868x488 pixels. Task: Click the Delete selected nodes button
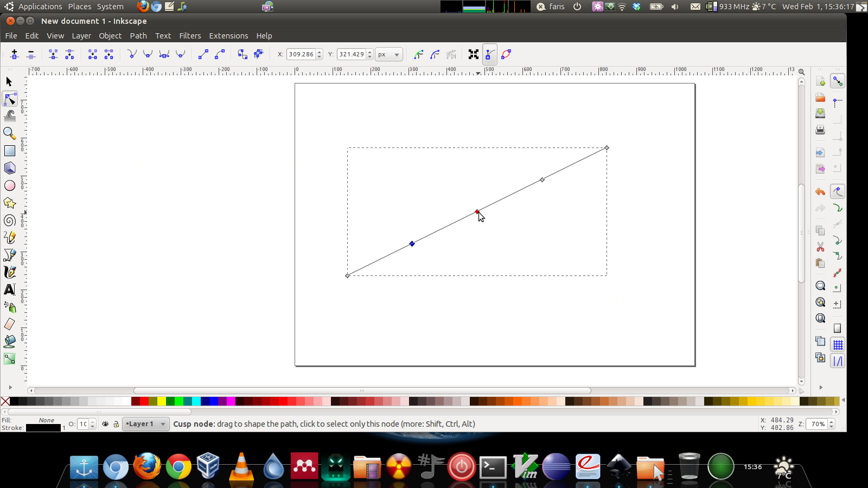point(31,54)
